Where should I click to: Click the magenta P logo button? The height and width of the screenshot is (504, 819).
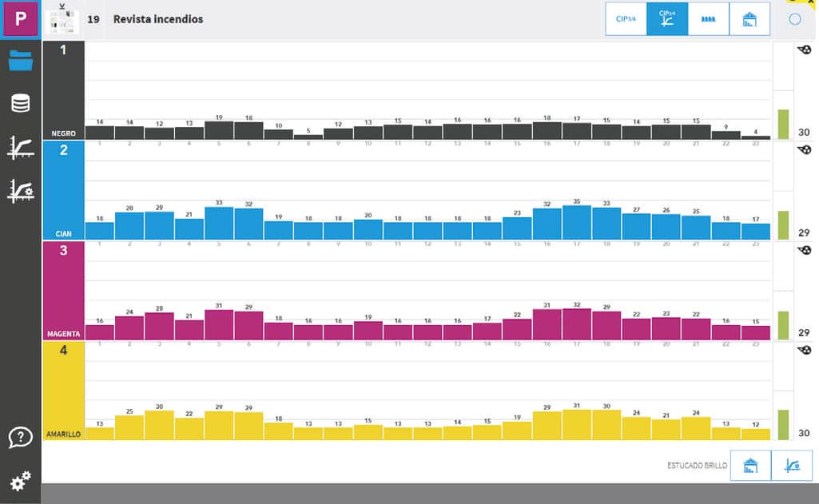(x=20, y=19)
